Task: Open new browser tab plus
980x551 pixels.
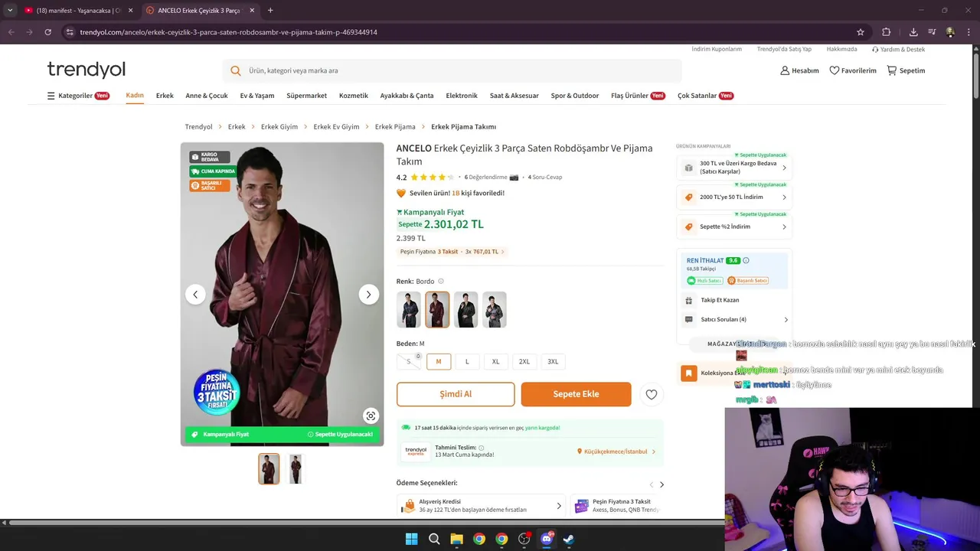Action: pos(270,11)
